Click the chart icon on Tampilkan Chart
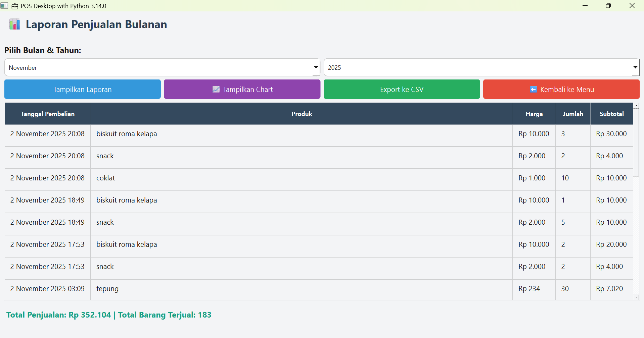 (x=216, y=89)
